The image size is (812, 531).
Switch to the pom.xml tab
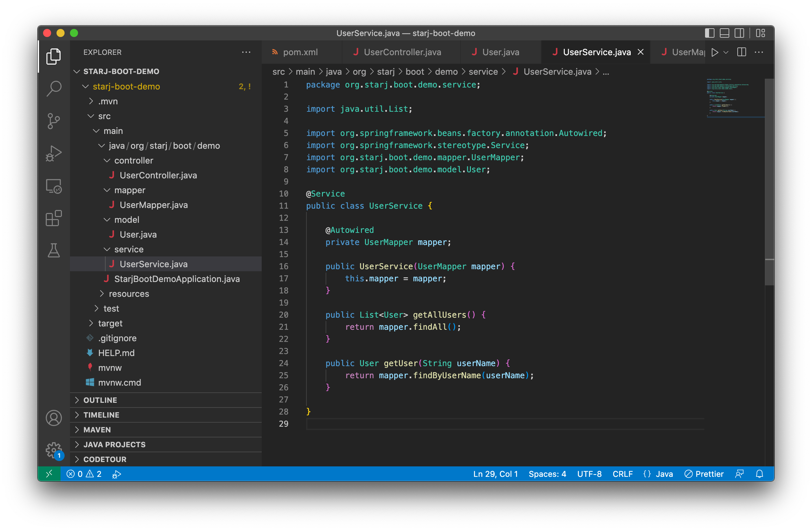click(x=300, y=52)
